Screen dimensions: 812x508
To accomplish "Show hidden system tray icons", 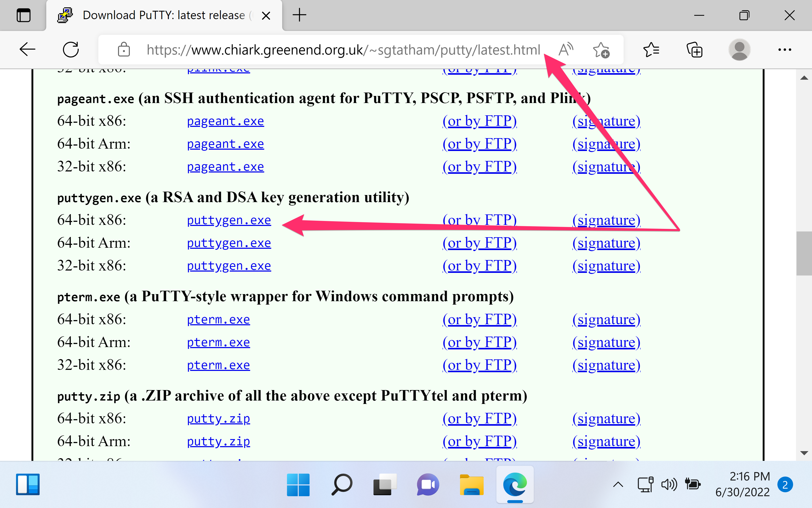I will pyautogui.click(x=618, y=484).
